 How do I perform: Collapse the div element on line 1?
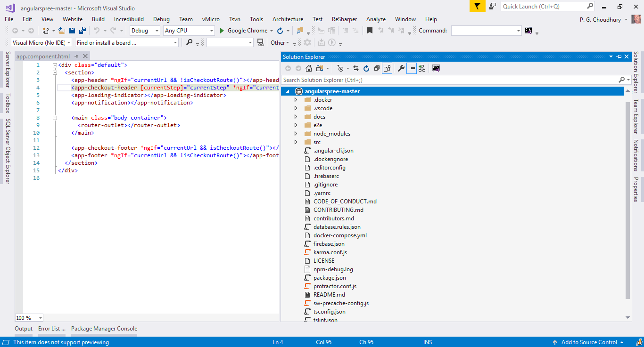pos(55,65)
